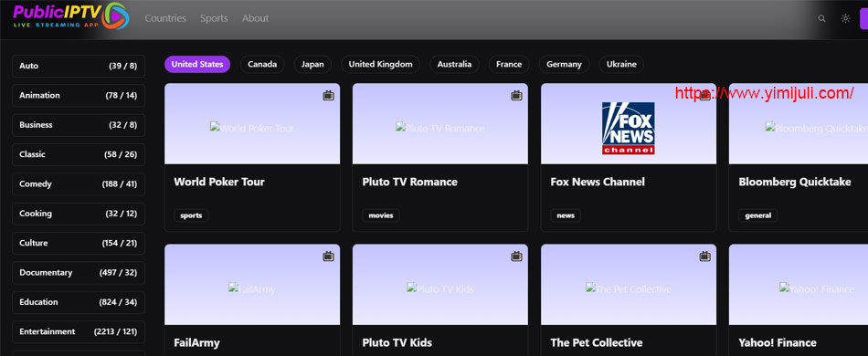Click the news tag on Fox News Channel
Image resolution: width=868 pixels, height=356 pixels.
coord(566,215)
